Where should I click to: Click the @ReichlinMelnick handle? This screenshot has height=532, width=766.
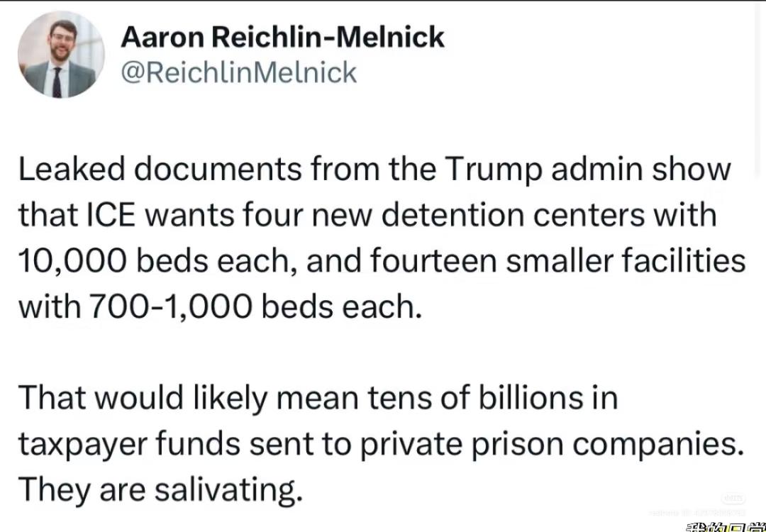(239, 72)
